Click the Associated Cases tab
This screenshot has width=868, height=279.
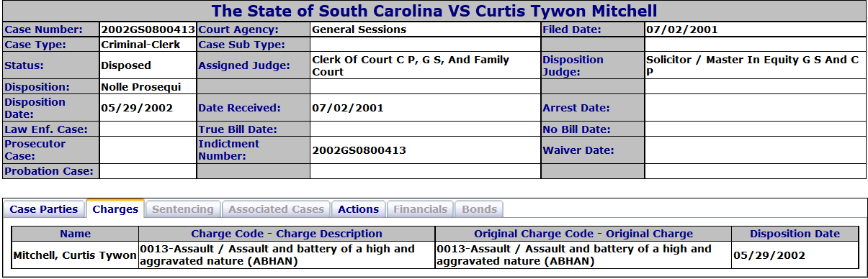pyautogui.click(x=277, y=209)
